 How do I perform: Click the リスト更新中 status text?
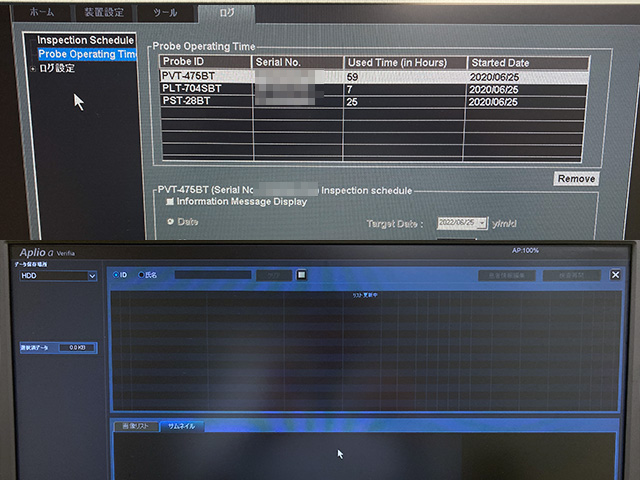click(365, 295)
